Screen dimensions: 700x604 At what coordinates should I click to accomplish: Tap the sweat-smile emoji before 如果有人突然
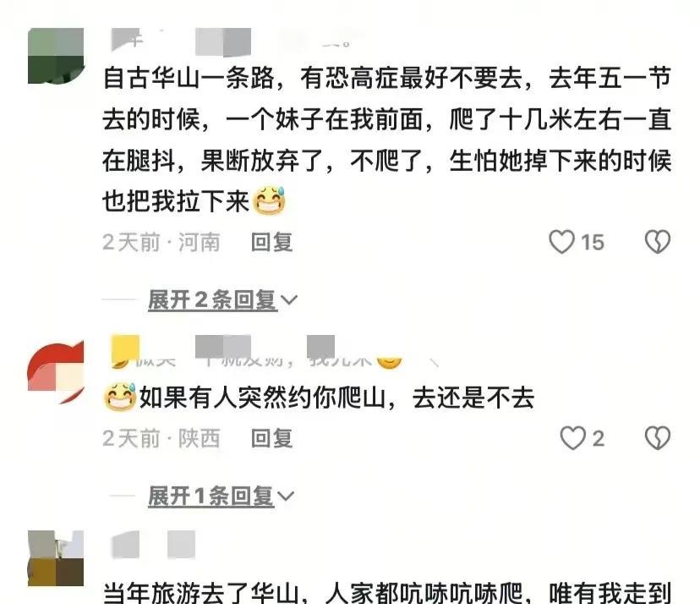(x=120, y=397)
